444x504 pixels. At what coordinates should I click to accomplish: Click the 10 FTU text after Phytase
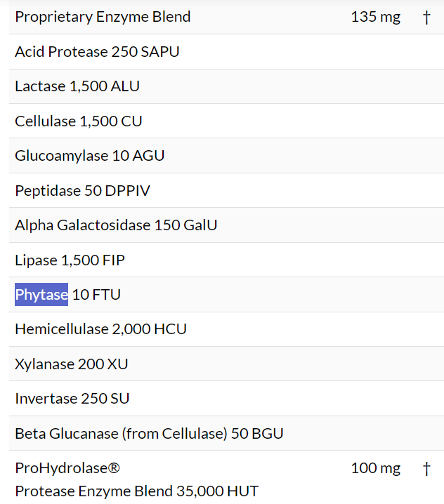(96, 295)
